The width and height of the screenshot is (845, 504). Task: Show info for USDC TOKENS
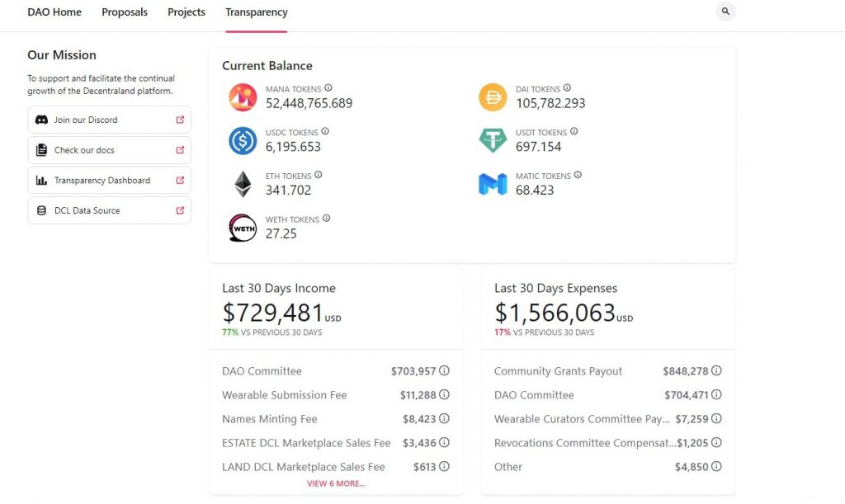pos(325,131)
